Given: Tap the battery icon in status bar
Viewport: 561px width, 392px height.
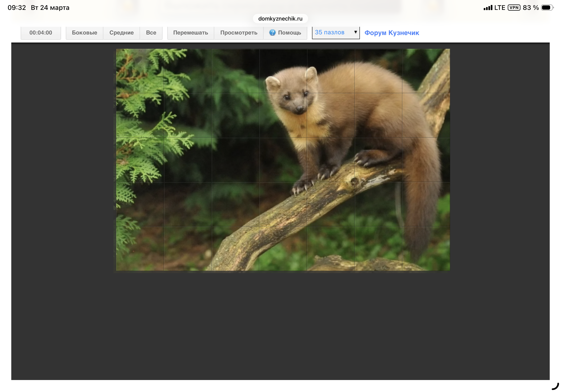Looking at the screenshot, I should (547, 8).
